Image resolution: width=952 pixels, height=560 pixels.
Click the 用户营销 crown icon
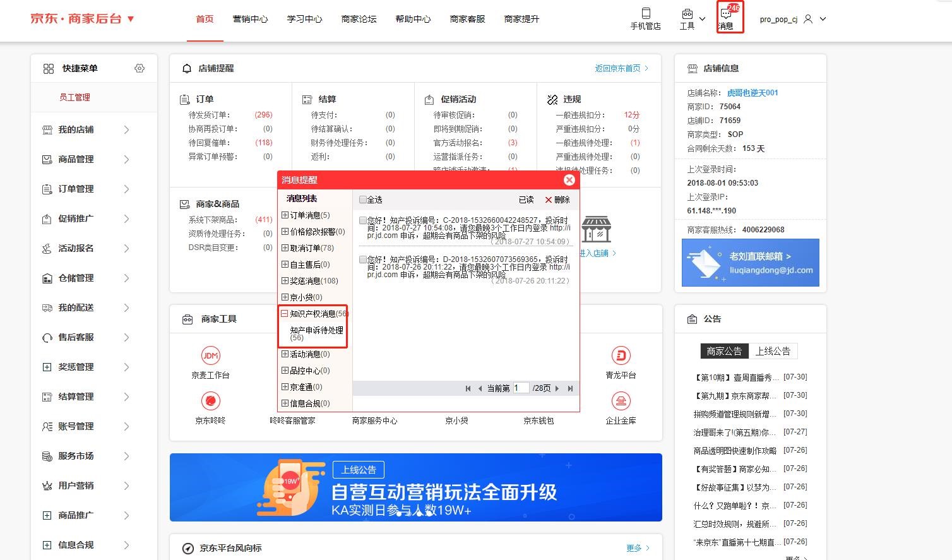[x=47, y=486]
